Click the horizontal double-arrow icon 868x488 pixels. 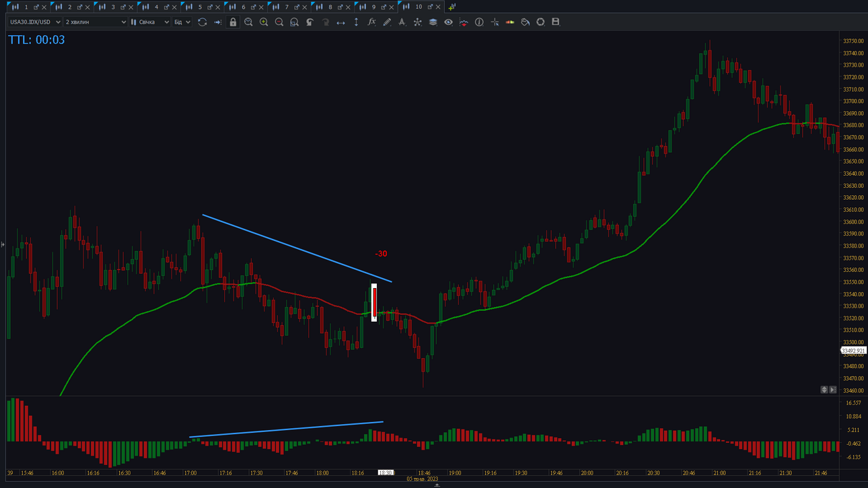(341, 22)
